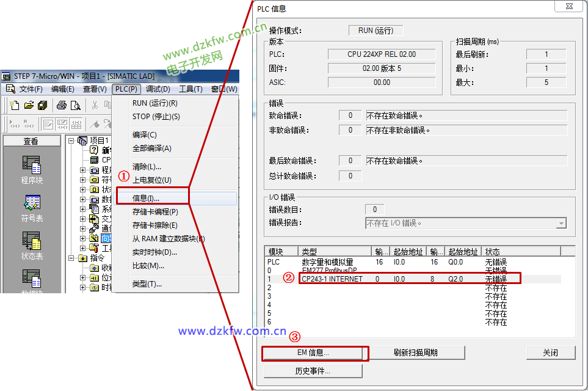Click the Open file folder icon

click(x=29, y=105)
